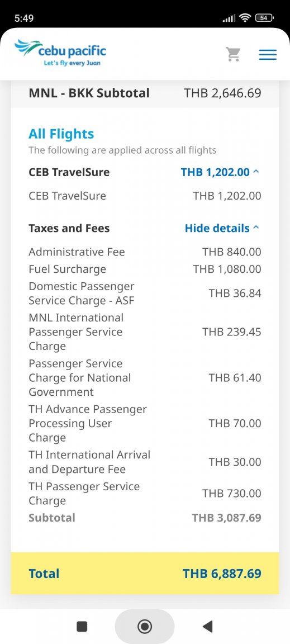Tap the MNL - BKK Subtotal row

point(145,93)
